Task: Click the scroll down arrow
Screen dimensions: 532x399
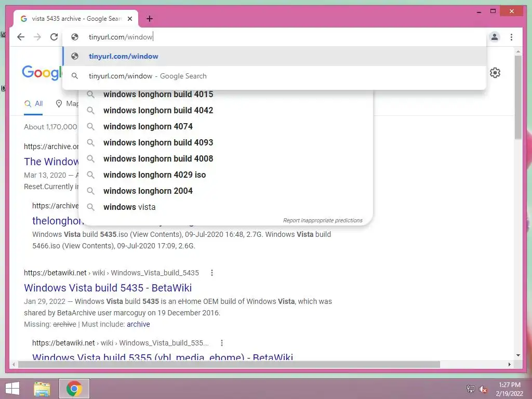Action: [518, 355]
